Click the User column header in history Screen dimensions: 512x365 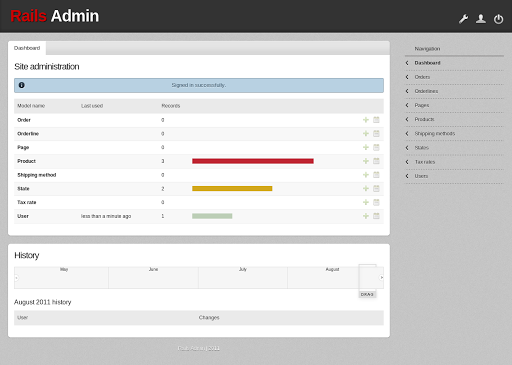[x=23, y=317]
